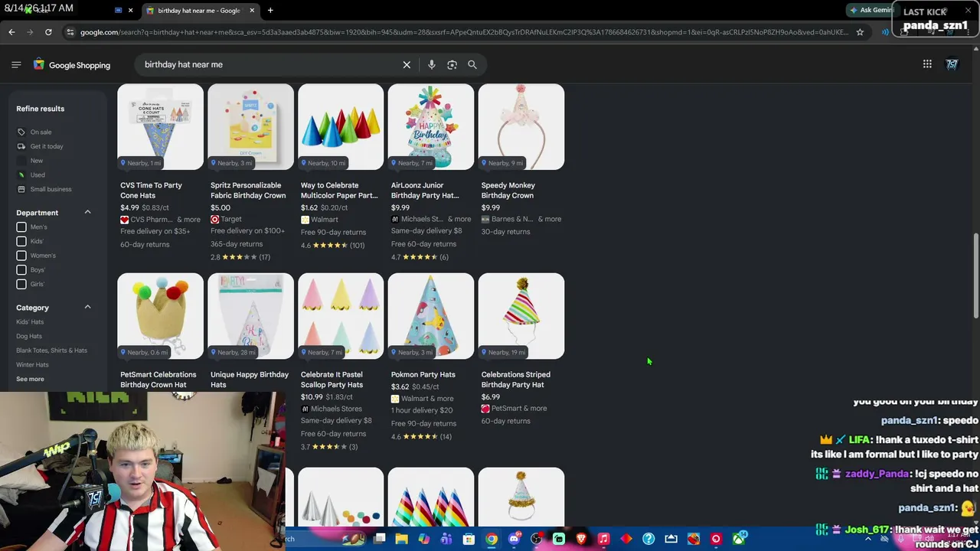
Task: Open Celebrate It Pastel Scallop Party Hats image
Action: pos(341,316)
